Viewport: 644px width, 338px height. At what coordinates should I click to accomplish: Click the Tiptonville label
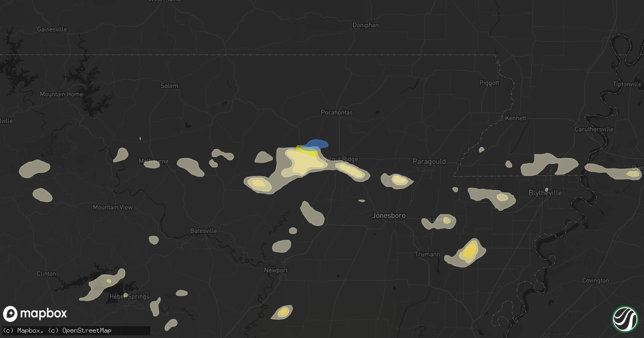pyautogui.click(x=627, y=85)
